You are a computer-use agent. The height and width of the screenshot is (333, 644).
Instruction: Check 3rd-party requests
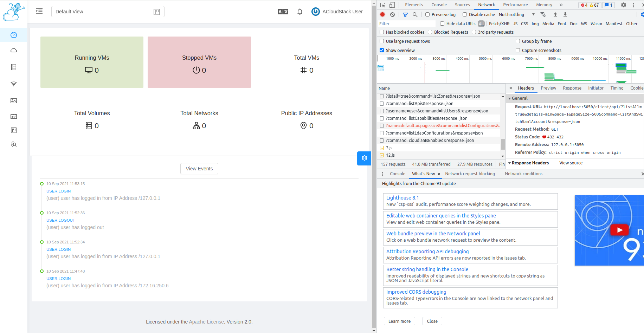click(x=474, y=32)
